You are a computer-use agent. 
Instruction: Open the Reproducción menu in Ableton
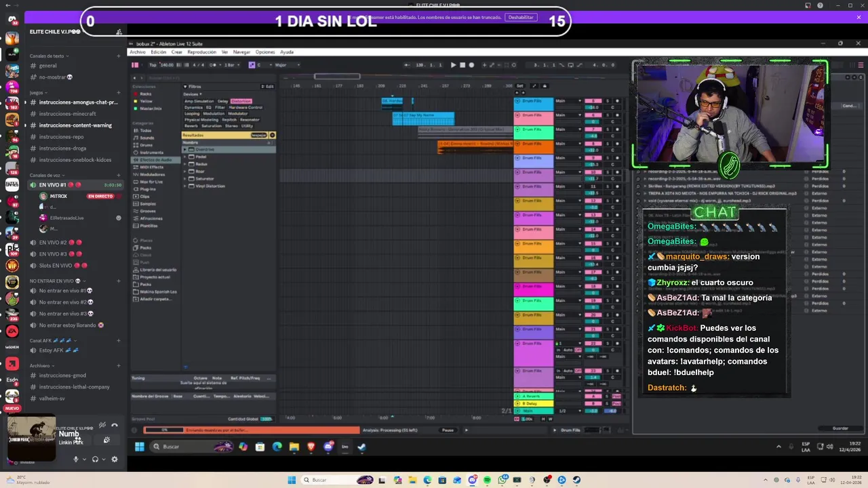tap(201, 52)
